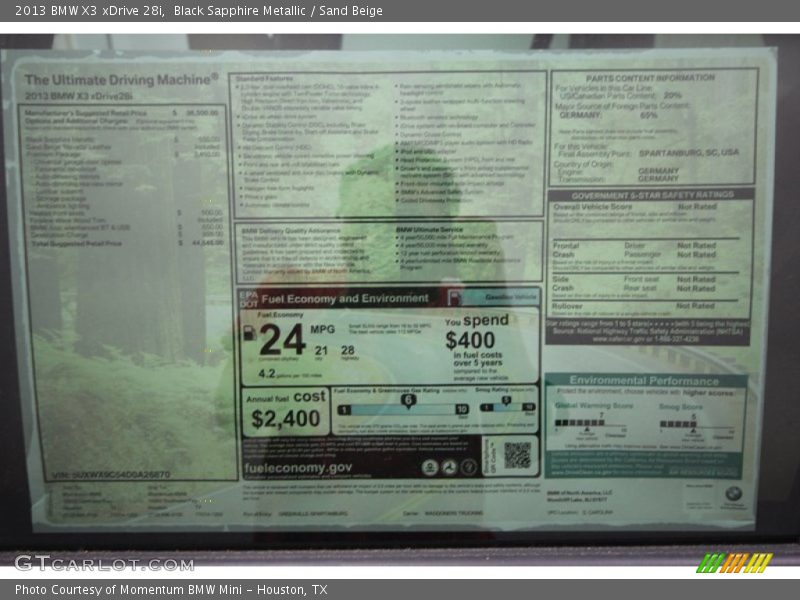This screenshot has height=600, width=800.
Task: Click the BMW roundel logo on the sticker
Action: (734, 493)
